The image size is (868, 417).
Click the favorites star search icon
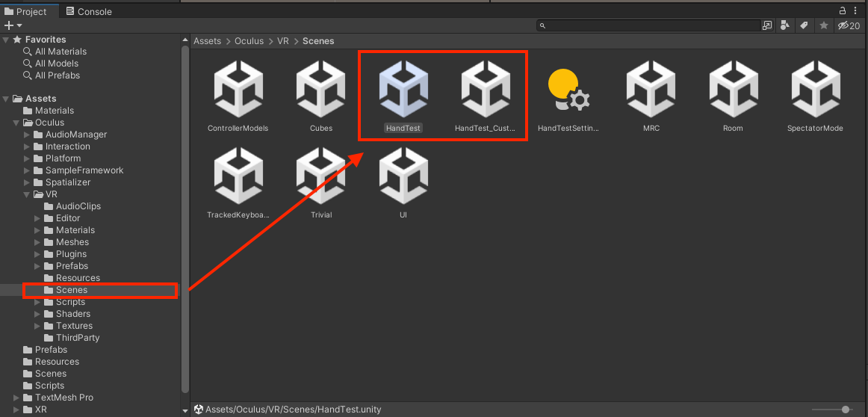pyautogui.click(x=824, y=25)
